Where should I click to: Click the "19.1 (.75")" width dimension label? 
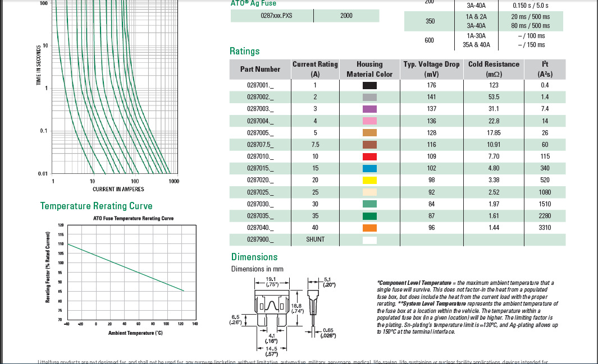pos(272,282)
